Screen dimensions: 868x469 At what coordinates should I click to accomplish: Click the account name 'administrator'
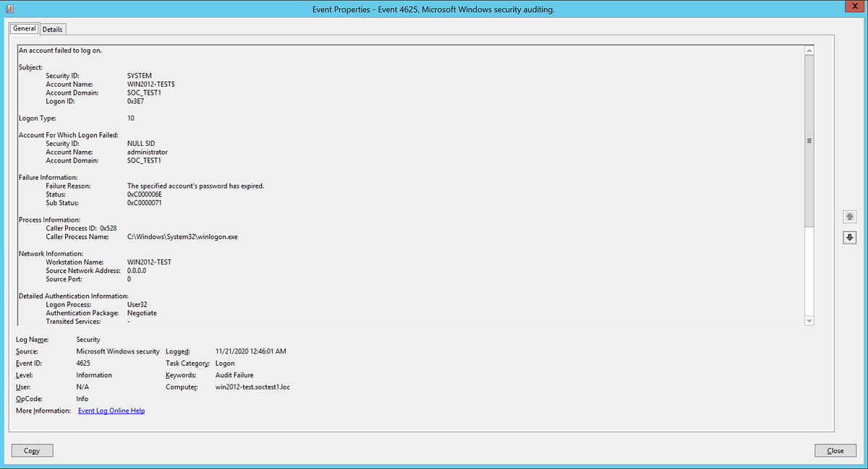(148, 152)
